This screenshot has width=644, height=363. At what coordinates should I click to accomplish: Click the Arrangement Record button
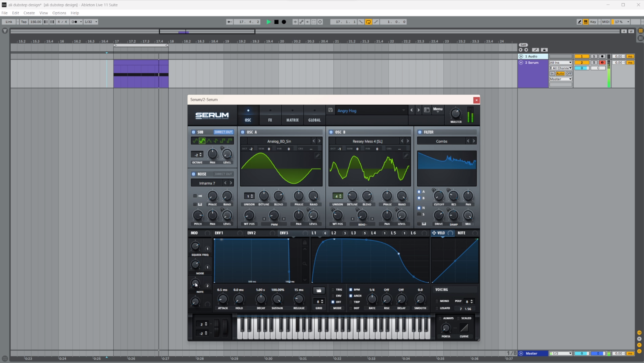coord(284,22)
